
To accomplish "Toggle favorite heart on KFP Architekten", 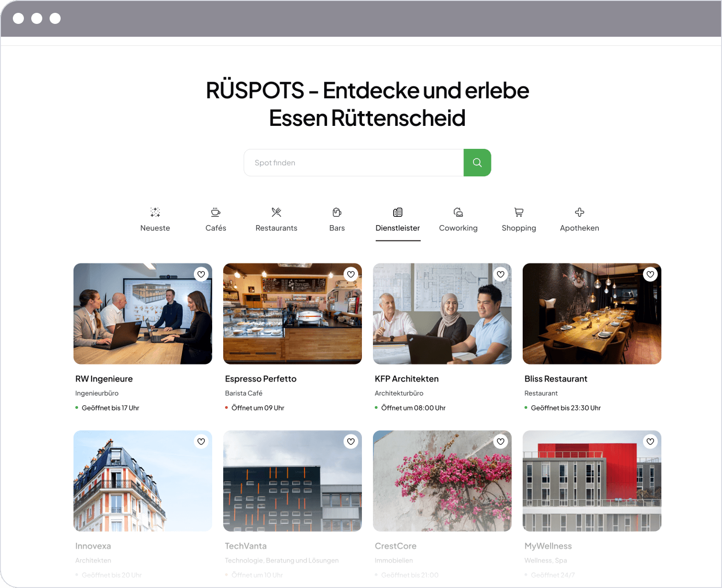I will click(501, 274).
